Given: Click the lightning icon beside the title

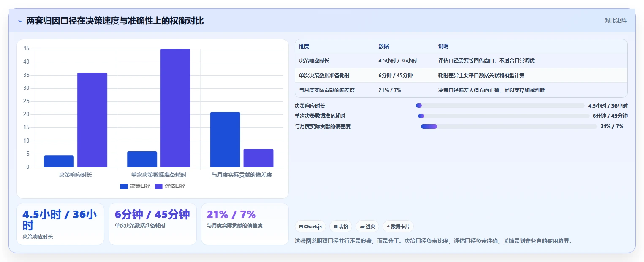Looking at the screenshot, I should (20, 21).
